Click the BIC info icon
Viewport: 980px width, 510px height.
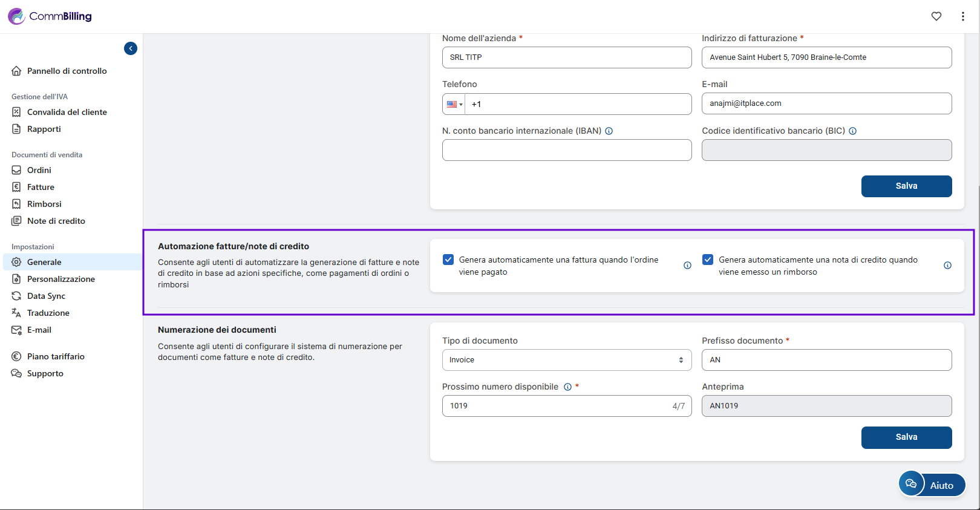click(x=852, y=131)
